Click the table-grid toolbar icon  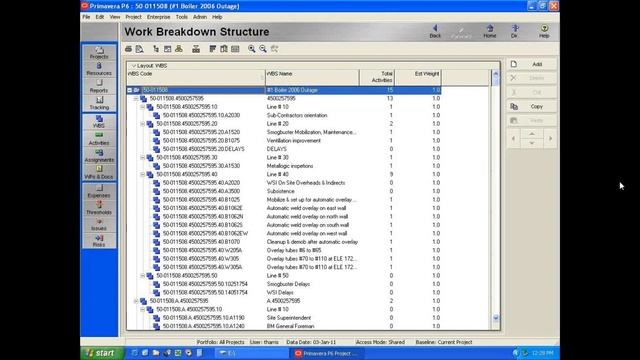pyautogui.click(x=235, y=49)
